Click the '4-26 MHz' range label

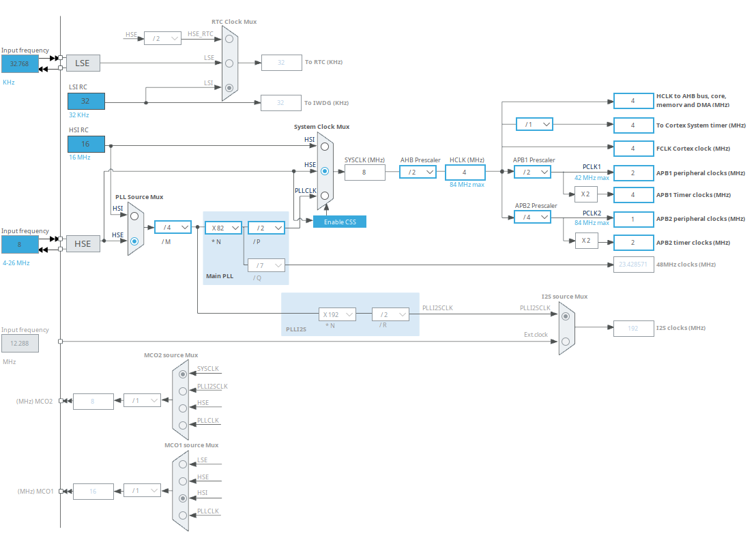click(x=16, y=263)
